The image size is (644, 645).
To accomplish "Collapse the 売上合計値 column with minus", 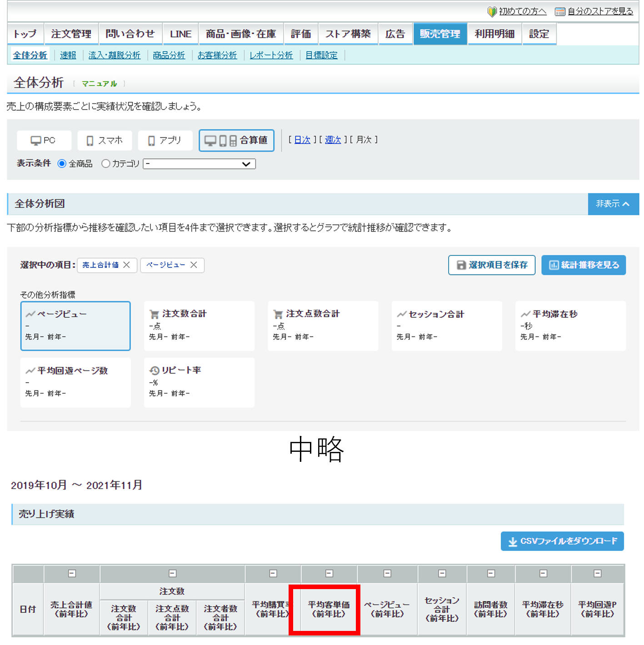I will [72, 574].
